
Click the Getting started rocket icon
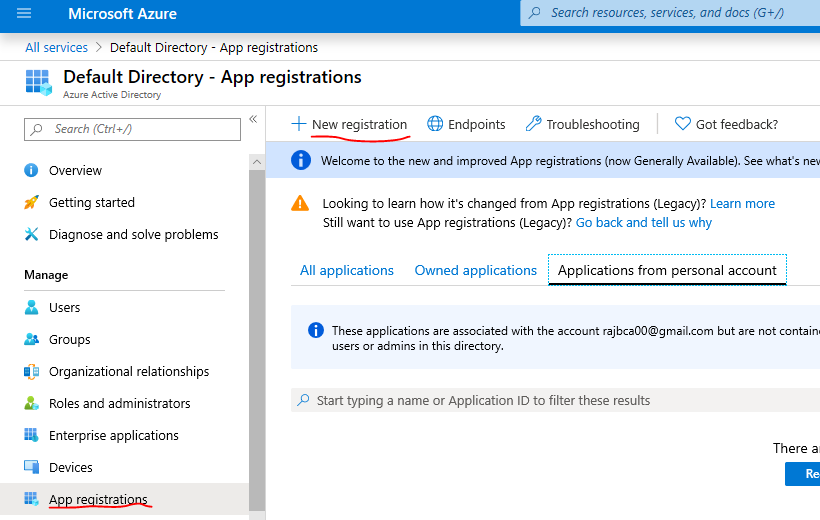click(x=31, y=202)
